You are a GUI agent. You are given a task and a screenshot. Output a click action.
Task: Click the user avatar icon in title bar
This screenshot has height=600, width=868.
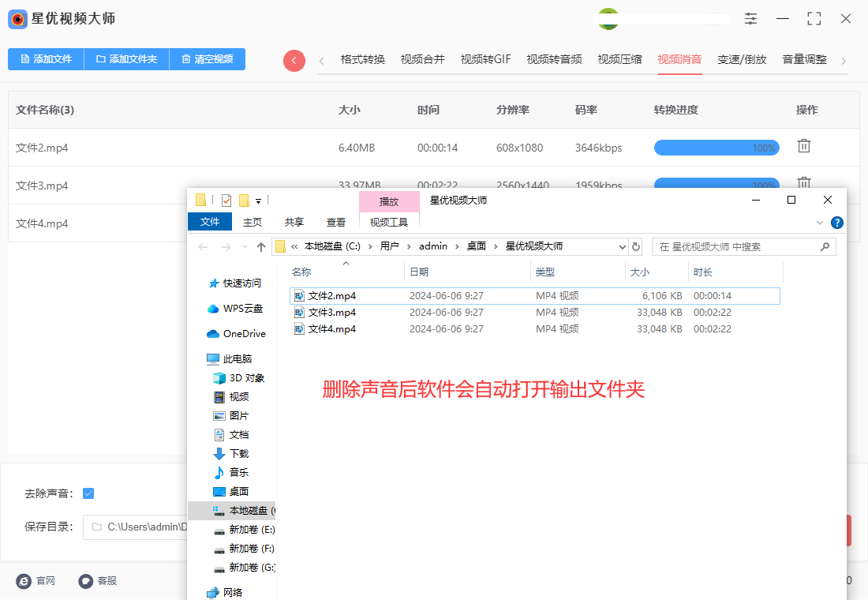608,19
